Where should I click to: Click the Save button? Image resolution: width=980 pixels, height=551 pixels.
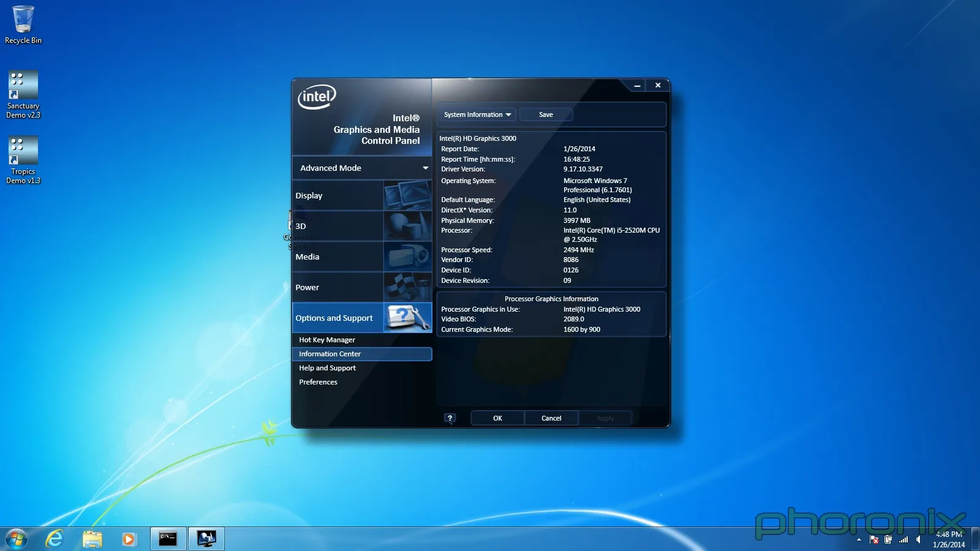tap(546, 114)
